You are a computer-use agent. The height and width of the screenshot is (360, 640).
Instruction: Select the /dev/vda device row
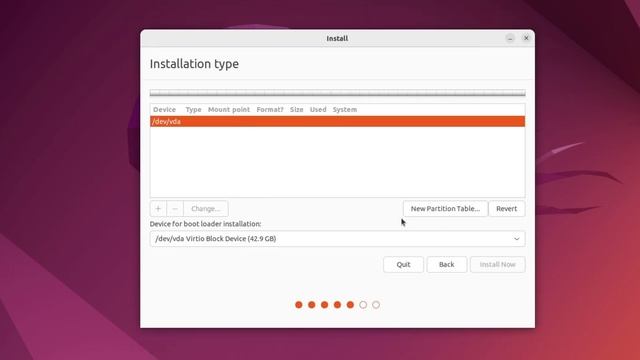(337, 122)
